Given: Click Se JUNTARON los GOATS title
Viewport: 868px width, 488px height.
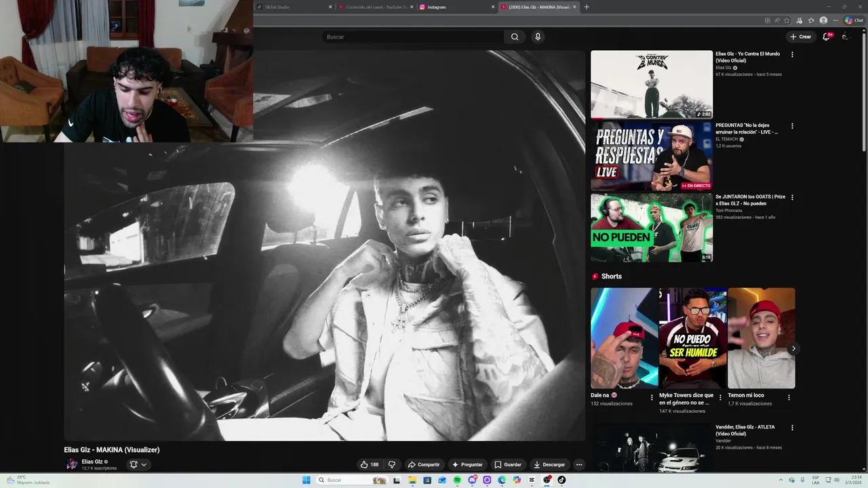Looking at the screenshot, I should [x=750, y=200].
